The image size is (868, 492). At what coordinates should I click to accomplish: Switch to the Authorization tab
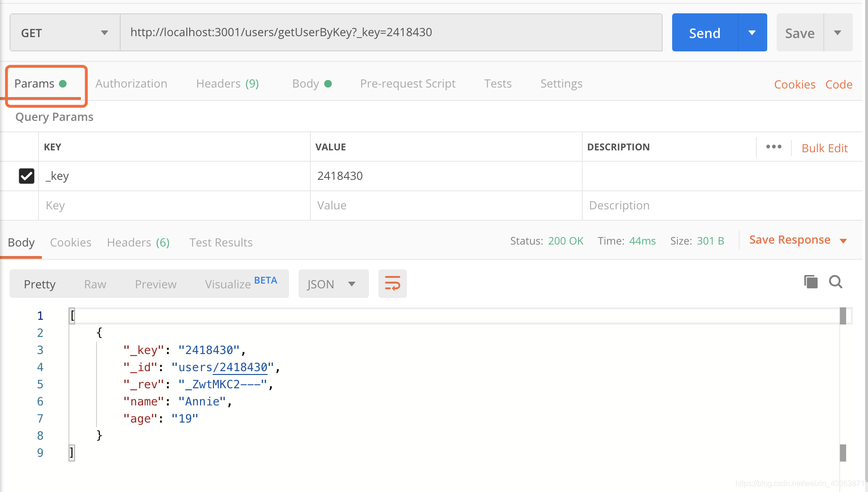[x=131, y=83]
